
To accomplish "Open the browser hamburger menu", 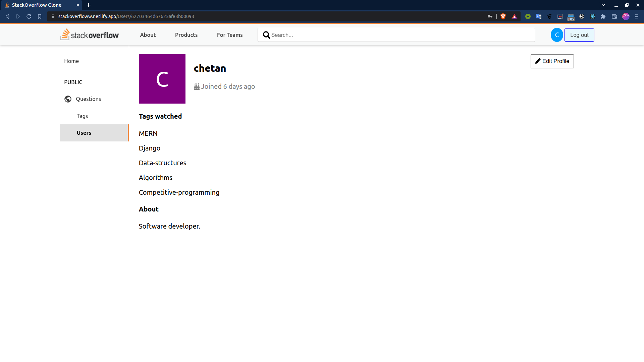I will tap(637, 16).
